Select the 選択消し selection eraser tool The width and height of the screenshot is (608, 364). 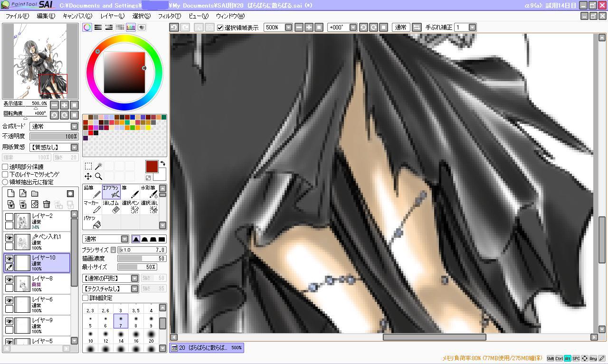click(x=149, y=207)
